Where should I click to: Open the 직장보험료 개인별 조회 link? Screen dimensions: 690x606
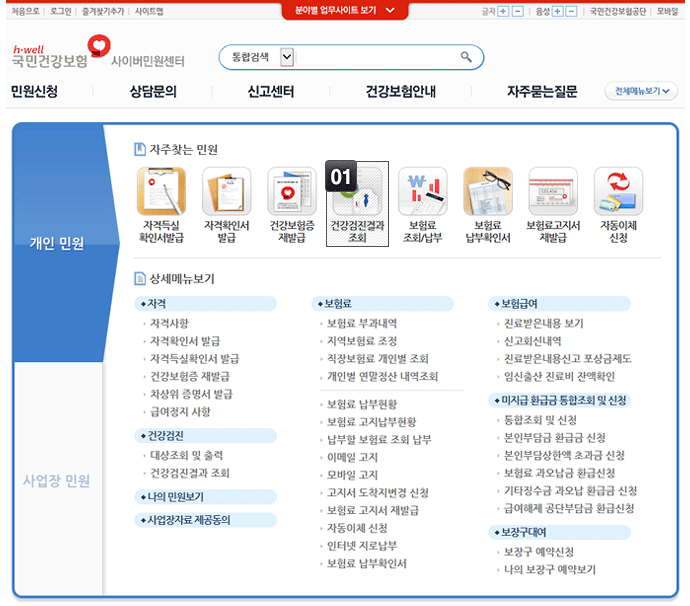[378, 359]
